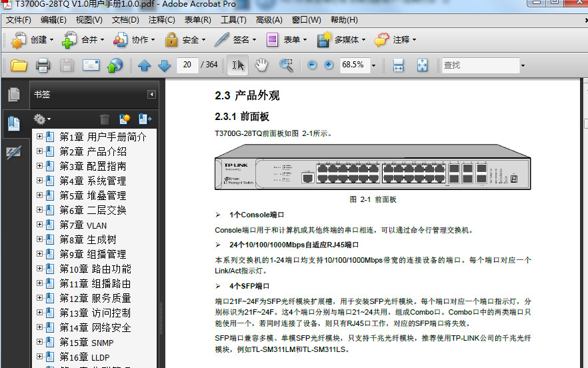588x368 pixels.
Task: Open the 视图(V) menu
Action: [x=89, y=20]
